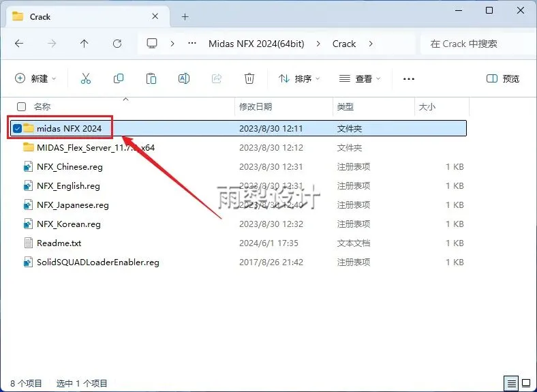Click the Rename icon in toolbar
The height and width of the screenshot is (392, 537).
(184, 79)
